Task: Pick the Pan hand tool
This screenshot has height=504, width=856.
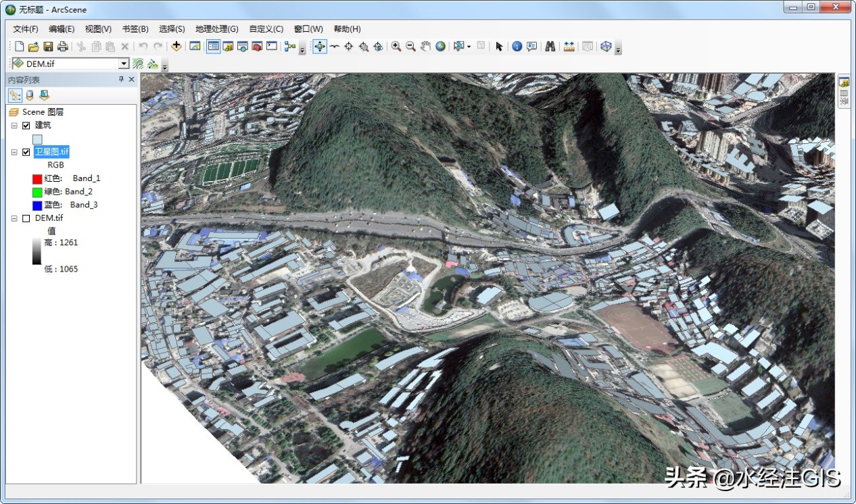Action: [x=425, y=47]
